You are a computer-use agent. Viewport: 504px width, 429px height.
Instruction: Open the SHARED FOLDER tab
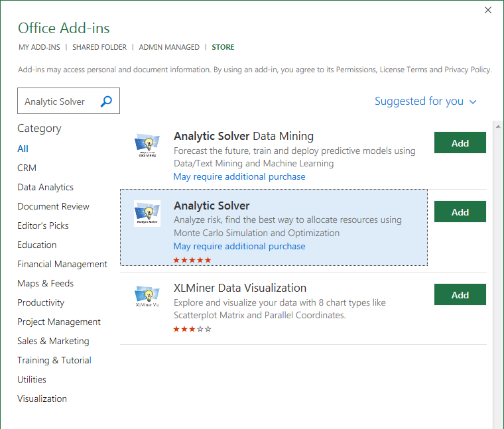pos(99,47)
